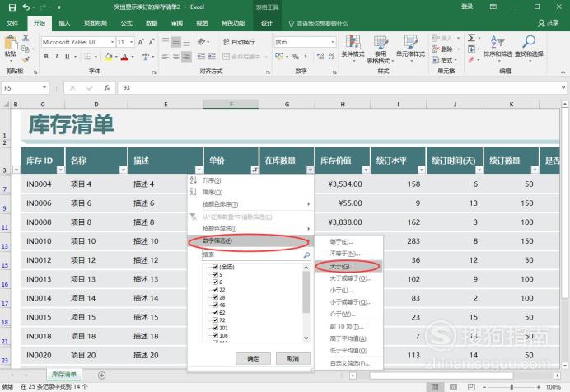Screen dimensions: 570x392
Task: Click the Tell Me search box
Action: tap(319, 23)
